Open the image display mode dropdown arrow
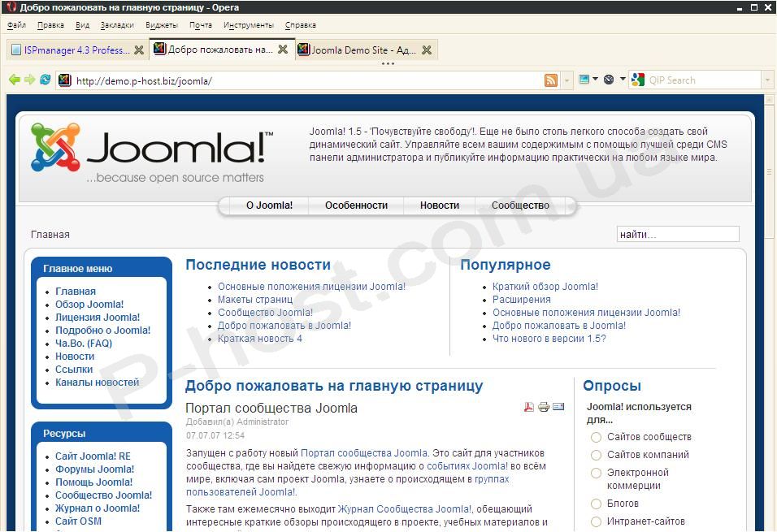Screen dimensions: 777x532 (595, 80)
